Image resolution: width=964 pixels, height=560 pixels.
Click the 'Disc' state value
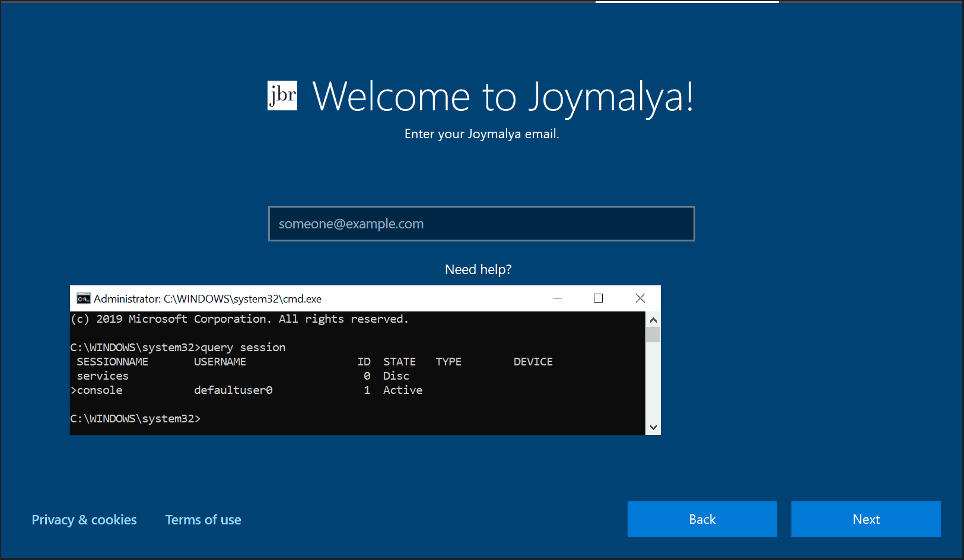[396, 376]
